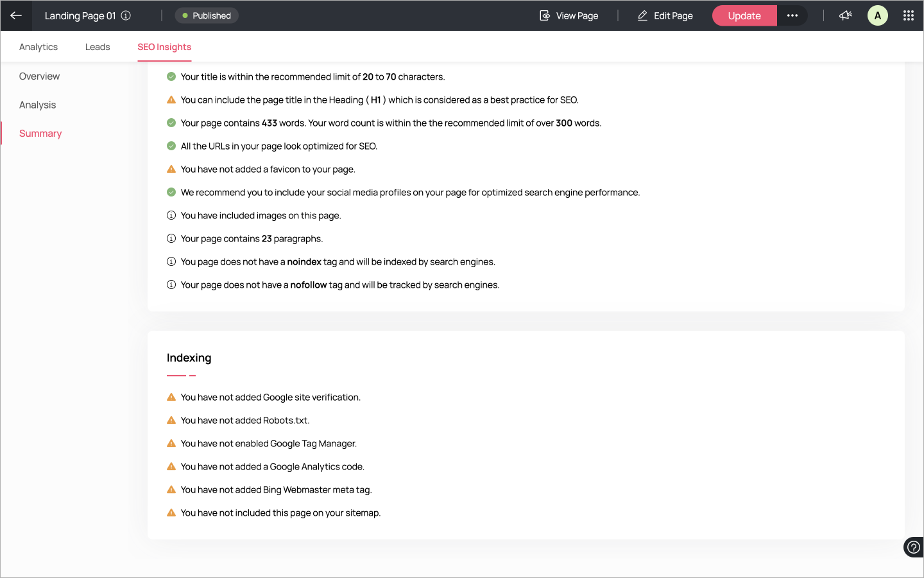
Task: Click 'You have not added a favicon' text
Action: coord(268,170)
